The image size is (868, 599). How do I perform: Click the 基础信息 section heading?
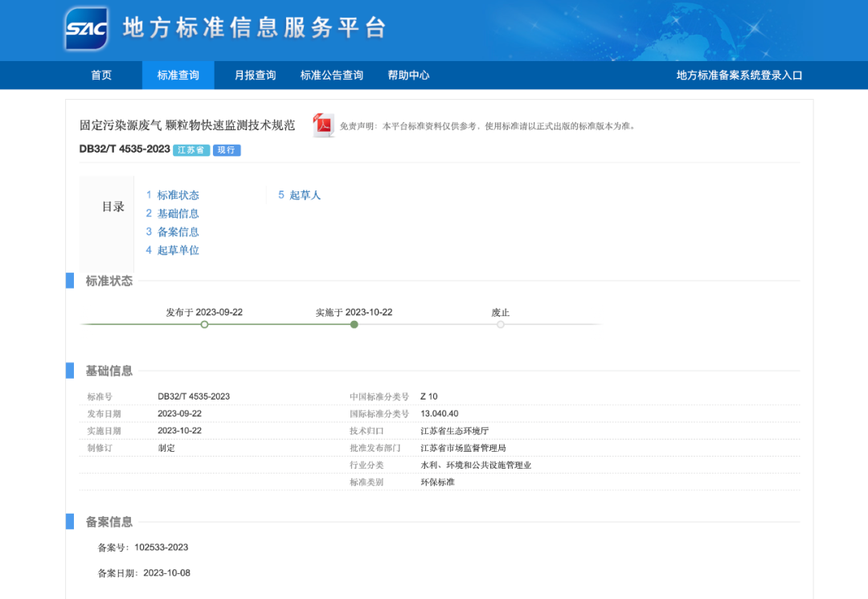(x=109, y=371)
